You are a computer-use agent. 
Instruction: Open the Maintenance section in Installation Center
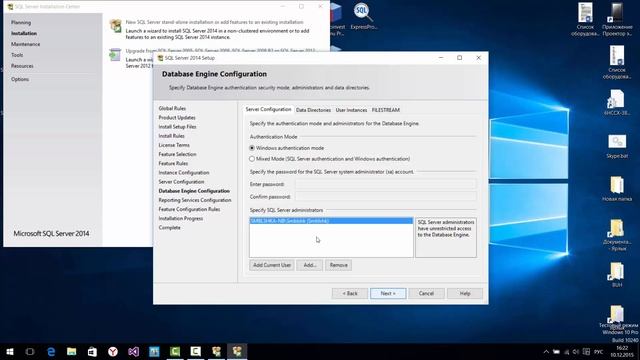pos(25,44)
